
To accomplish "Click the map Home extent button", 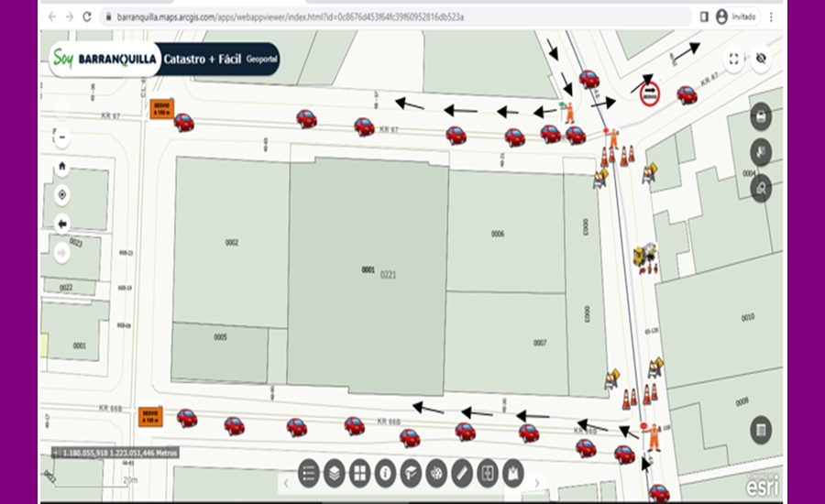I will pos(62,167).
